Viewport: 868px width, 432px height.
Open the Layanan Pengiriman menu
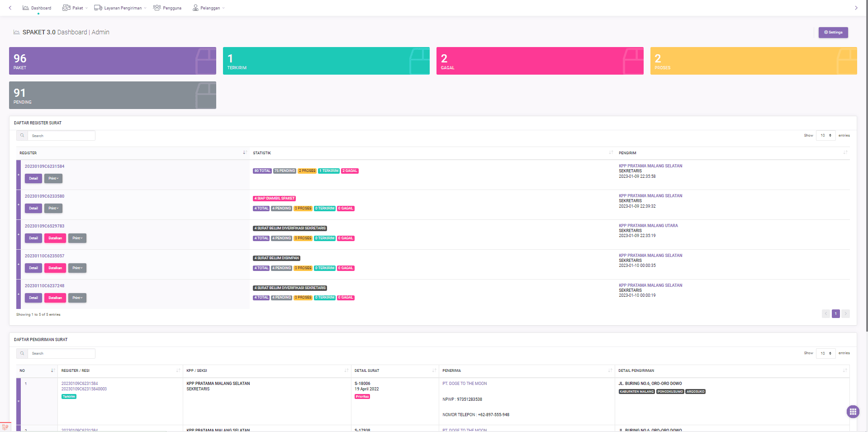[x=120, y=8]
